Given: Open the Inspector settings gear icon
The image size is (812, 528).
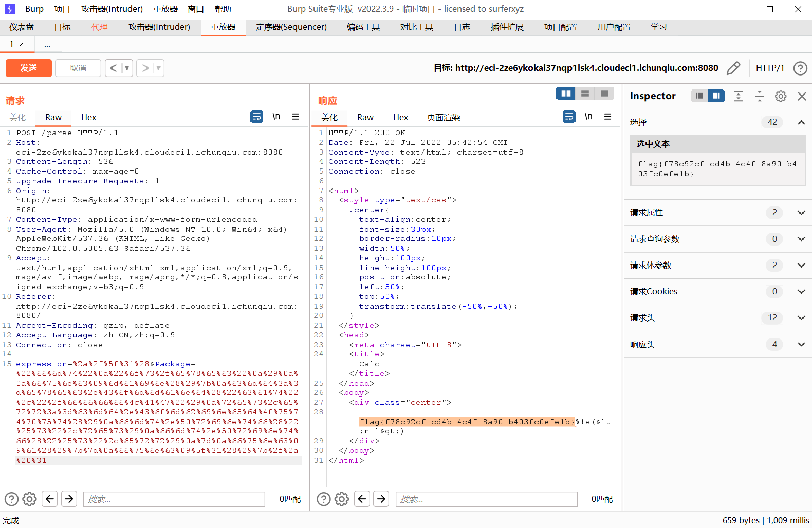Looking at the screenshot, I should pyautogui.click(x=780, y=96).
